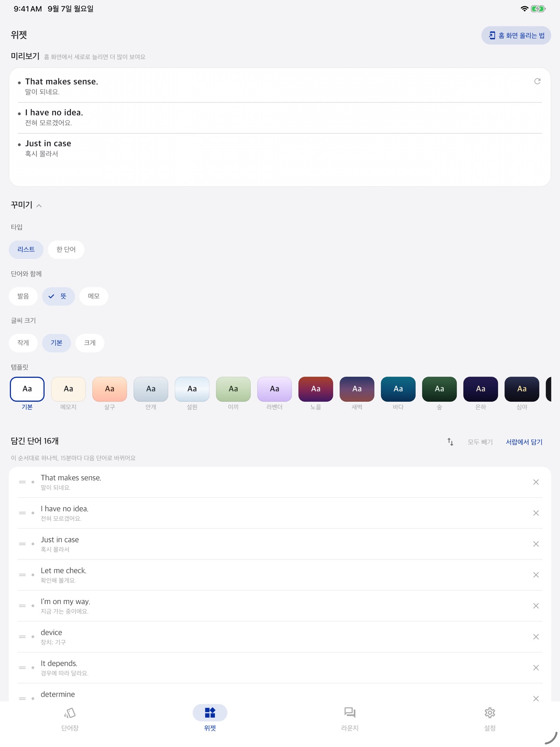Tap the 'I have no idea.' preview row

(280, 117)
